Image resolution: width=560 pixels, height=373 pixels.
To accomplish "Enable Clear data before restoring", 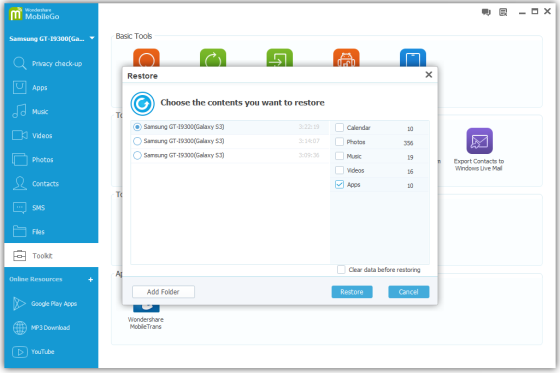I will coord(341,269).
